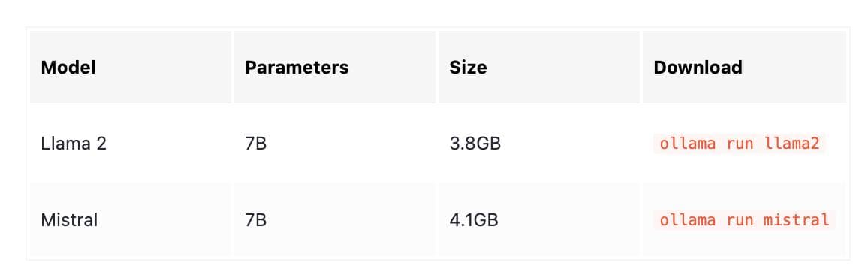Click the Model column header

68,67
